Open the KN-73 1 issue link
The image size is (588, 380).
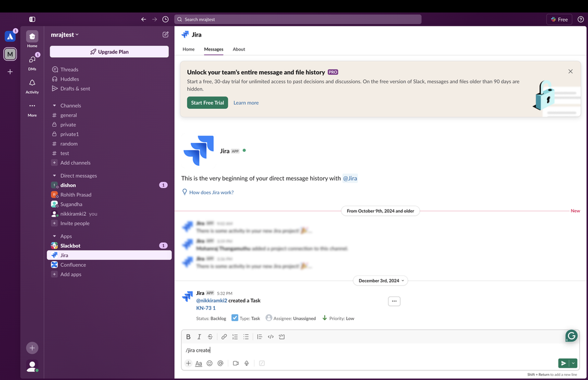point(206,308)
